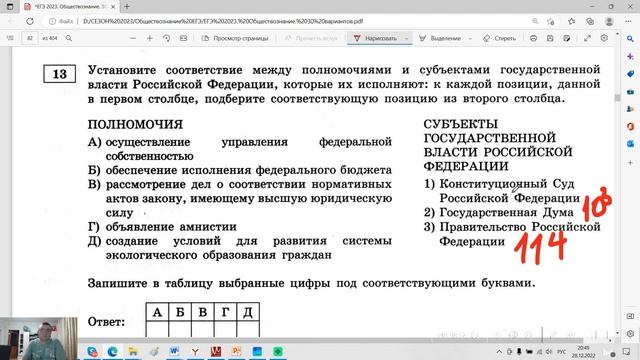Open the taskbar clock and date
Screen dimensions: 640x360
coord(583,351)
